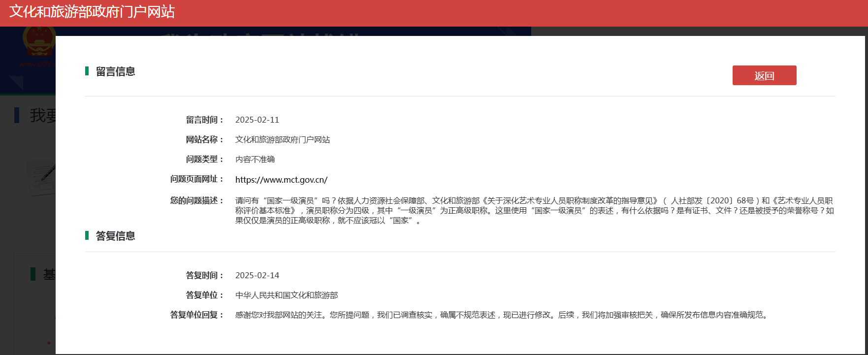Image resolution: width=868 pixels, height=355 pixels.
Task: Click the national emblem icon behind the dialog
Action: coord(38,42)
